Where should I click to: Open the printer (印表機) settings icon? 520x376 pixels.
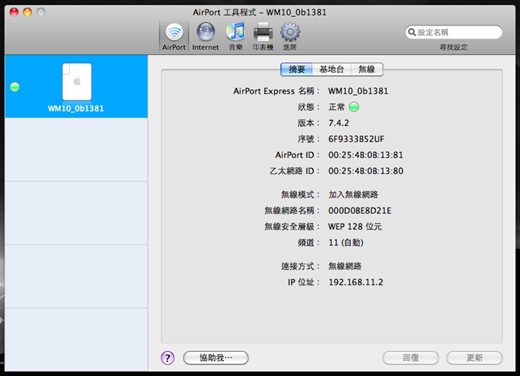point(263,36)
